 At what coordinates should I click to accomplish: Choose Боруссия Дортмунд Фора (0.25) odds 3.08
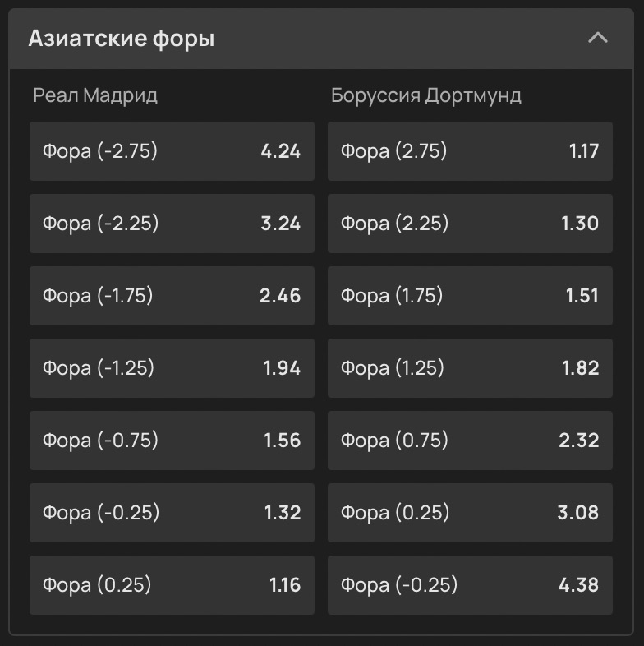(x=470, y=513)
